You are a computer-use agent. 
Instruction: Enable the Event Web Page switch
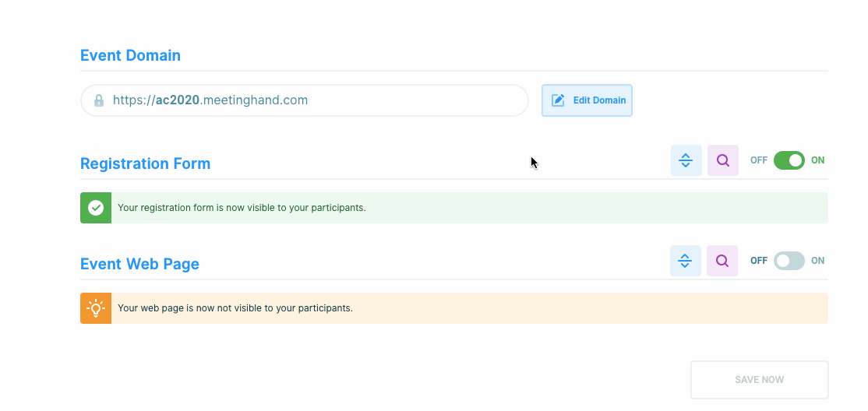[x=789, y=261]
